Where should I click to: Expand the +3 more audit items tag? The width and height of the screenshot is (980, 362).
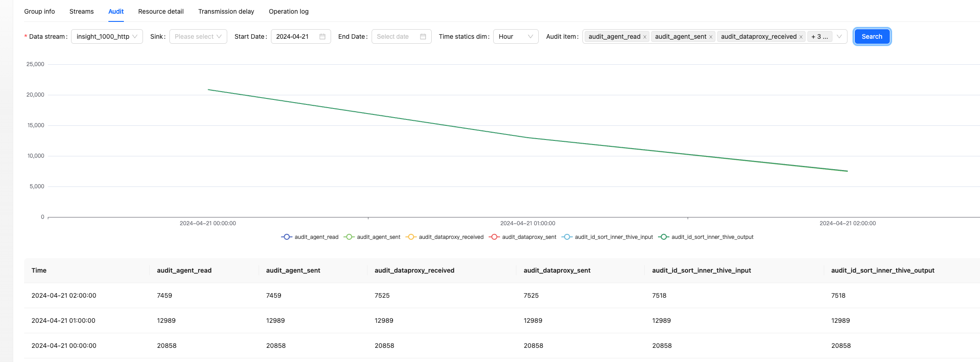click(820, 36)
